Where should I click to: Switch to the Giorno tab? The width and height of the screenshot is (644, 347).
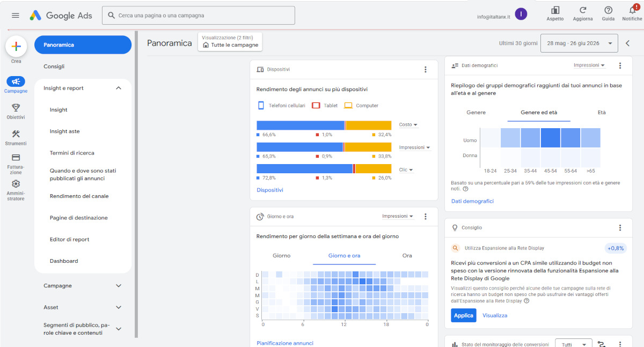tap(281, 256)
